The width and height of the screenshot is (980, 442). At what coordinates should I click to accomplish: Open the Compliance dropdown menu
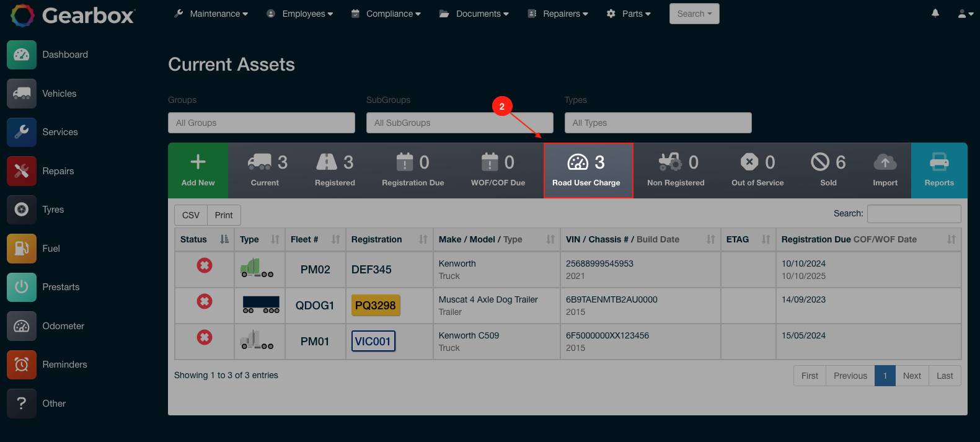click(x=386, y=14)
